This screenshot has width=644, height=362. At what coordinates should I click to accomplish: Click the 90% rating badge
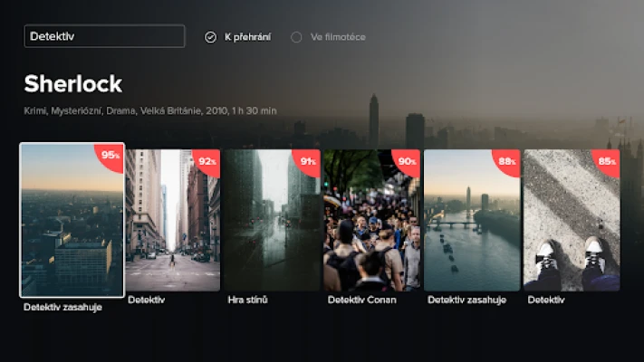(407, 162)
